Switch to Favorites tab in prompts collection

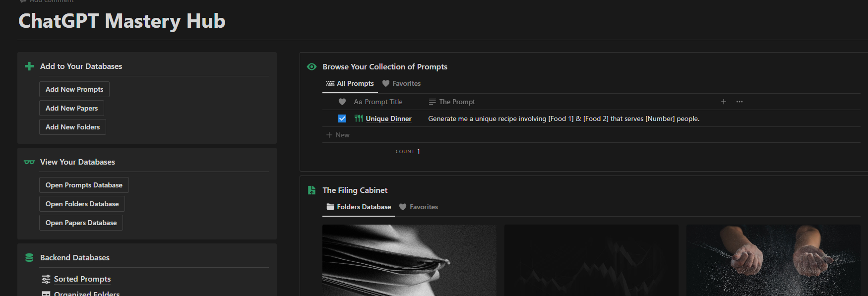[x=401, y=84]
